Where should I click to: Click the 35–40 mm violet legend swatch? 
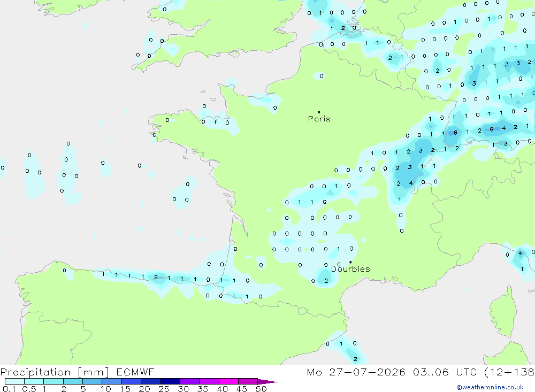point(209,381)
